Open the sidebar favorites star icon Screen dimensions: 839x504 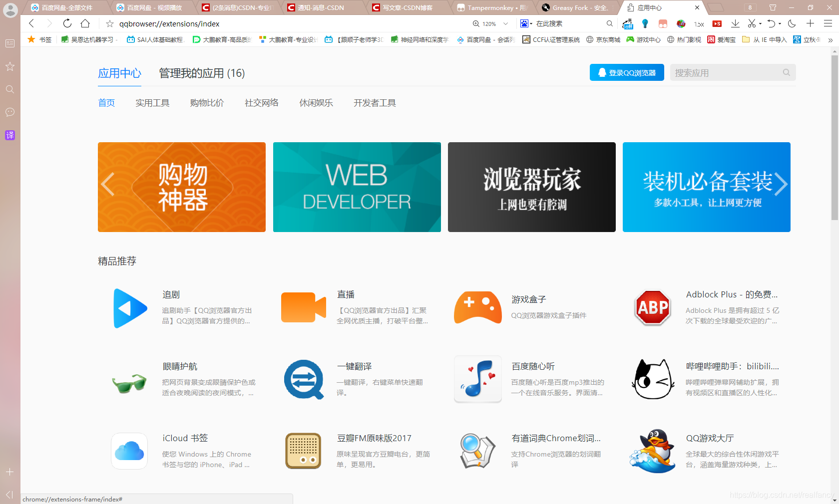[x=10, y=66]
